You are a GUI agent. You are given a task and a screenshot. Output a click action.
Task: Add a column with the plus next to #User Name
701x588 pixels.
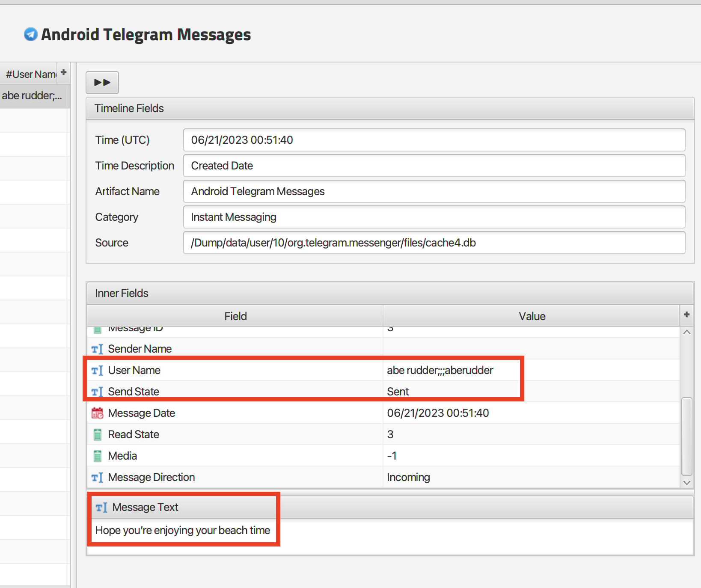(x=64, y=72)
